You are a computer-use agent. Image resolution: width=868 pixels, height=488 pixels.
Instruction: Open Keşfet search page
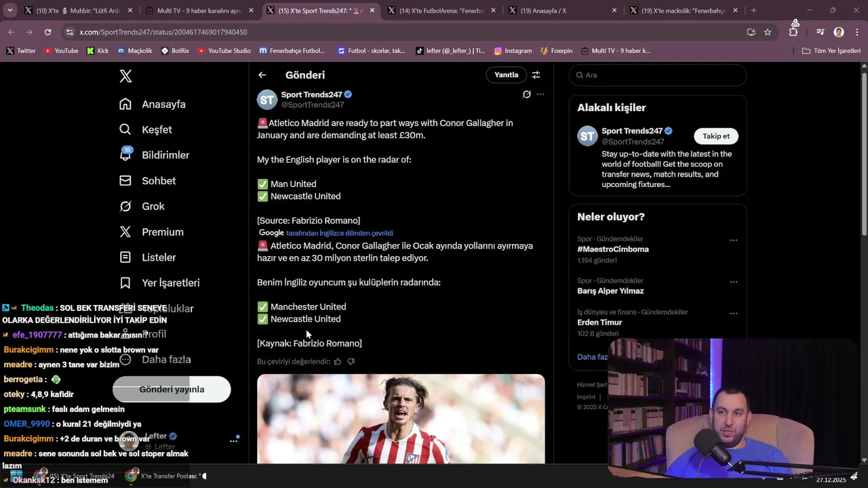(x=146, y=129)
